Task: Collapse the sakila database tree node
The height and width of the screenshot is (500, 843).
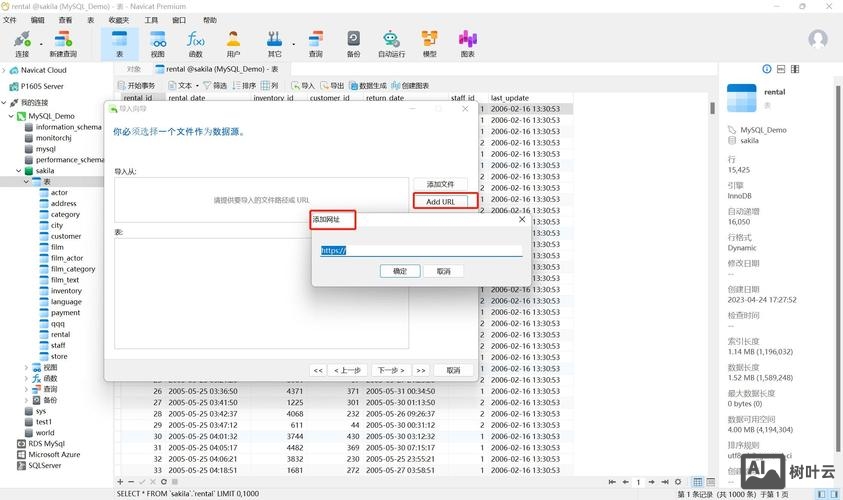Action: tap(19, 171)
